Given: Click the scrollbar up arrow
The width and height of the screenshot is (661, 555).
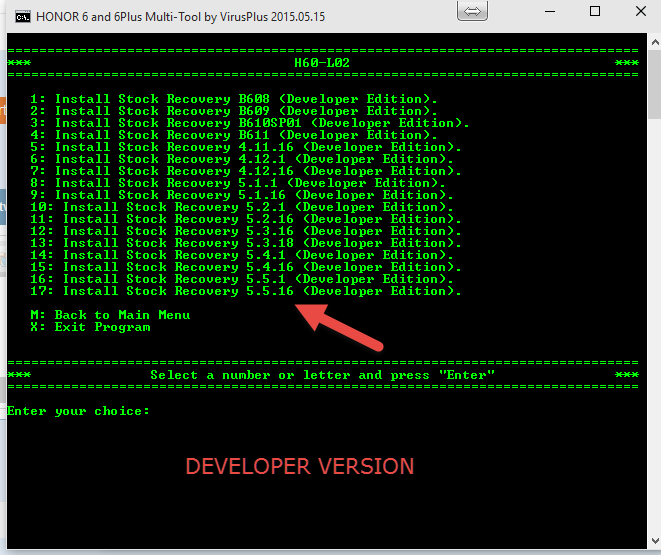Looking at the screenshot, I should tap(655, 42).
